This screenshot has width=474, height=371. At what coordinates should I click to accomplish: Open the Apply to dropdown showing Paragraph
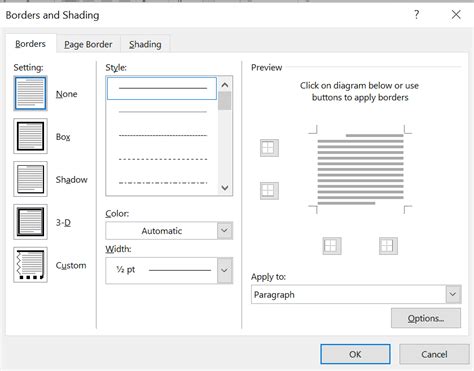pyautogui.click(x=356, y=294)
